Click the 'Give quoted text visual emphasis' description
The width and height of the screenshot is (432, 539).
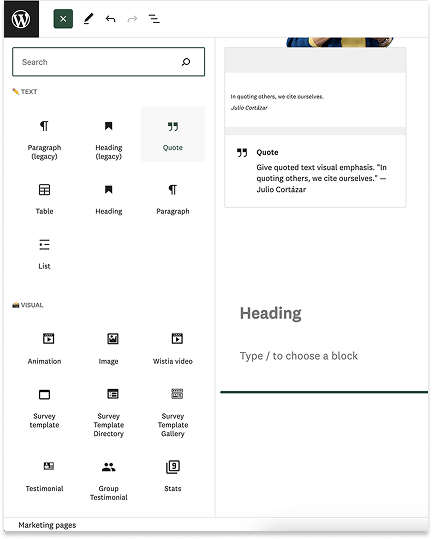(321, 178)
